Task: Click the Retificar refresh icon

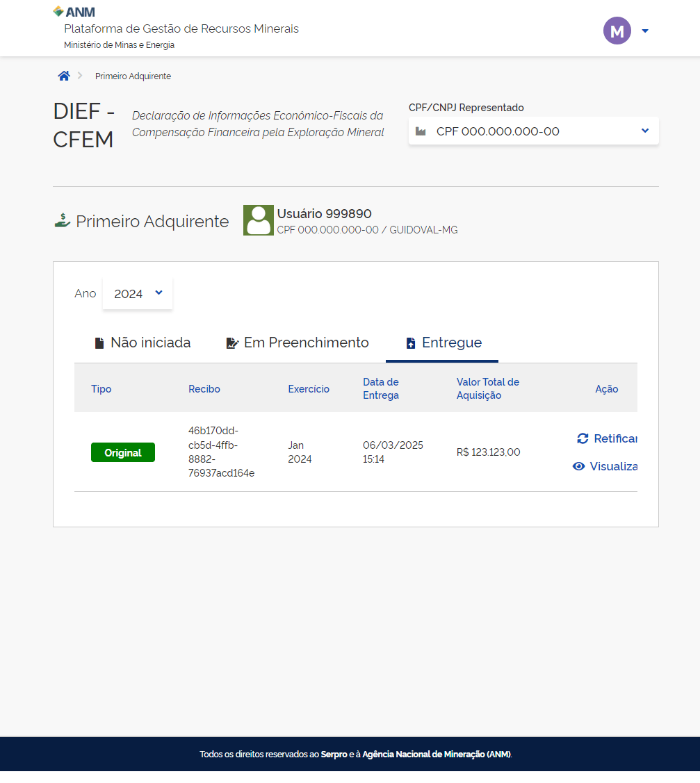Action: [x=583, y=438]
